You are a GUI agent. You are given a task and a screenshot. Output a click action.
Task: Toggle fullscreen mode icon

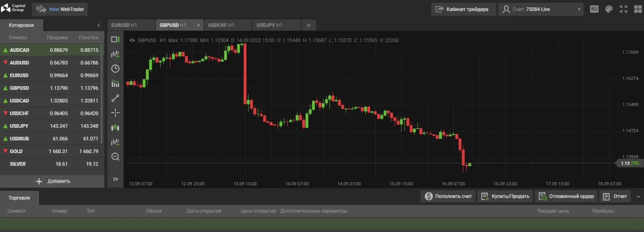point(624,9)
